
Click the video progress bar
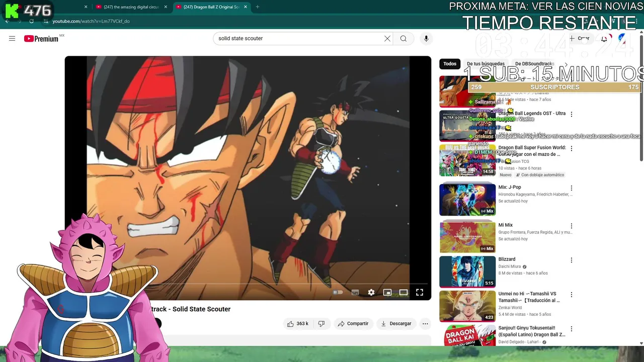248,284
